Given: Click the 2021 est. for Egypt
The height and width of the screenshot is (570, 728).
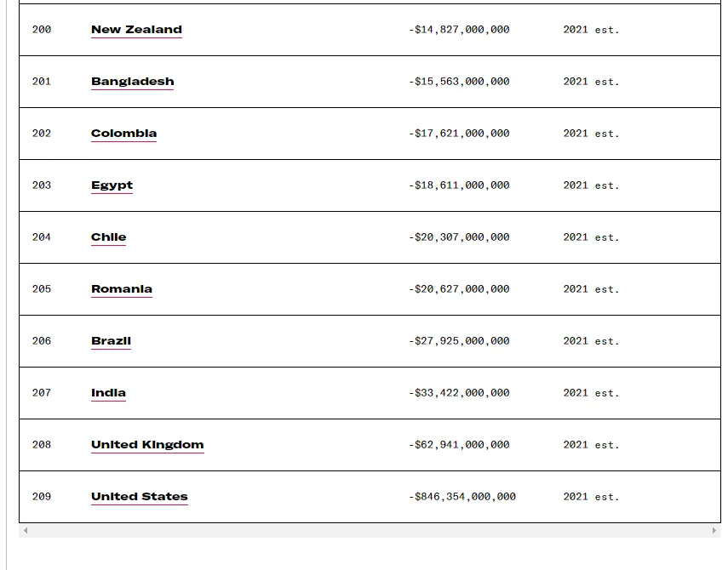Looking at the screenshot, I should 591,185.
